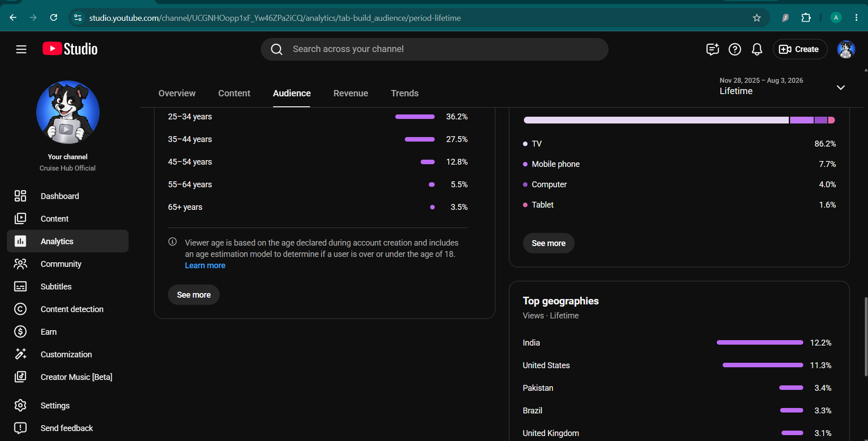
Task: Bookmark this page with the star icon
Action: point(757,18)
